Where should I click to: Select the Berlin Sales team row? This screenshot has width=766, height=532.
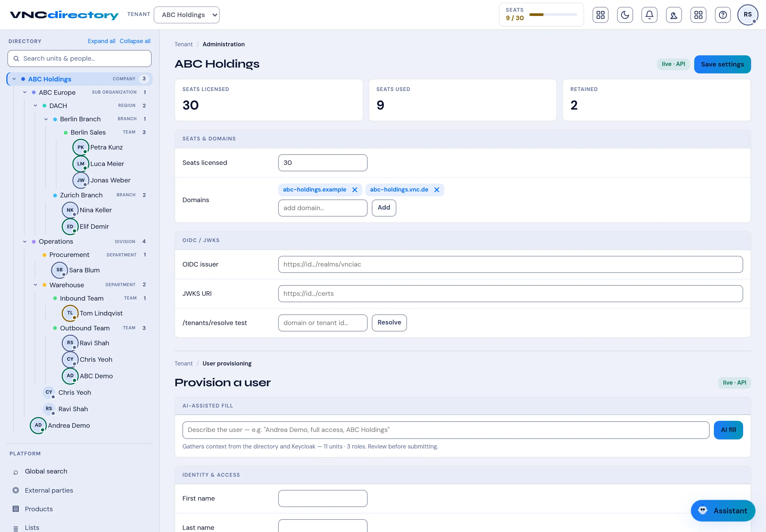tap(105, 132)
